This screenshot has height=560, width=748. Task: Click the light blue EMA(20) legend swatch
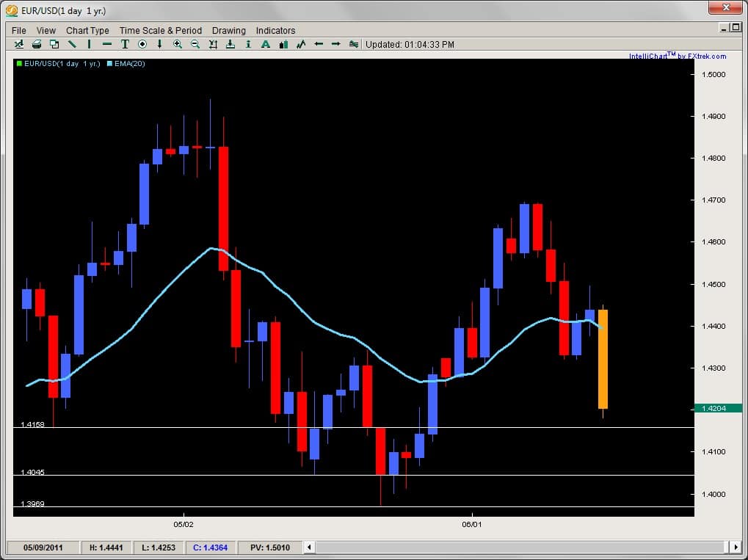click(x=109, y=63)
